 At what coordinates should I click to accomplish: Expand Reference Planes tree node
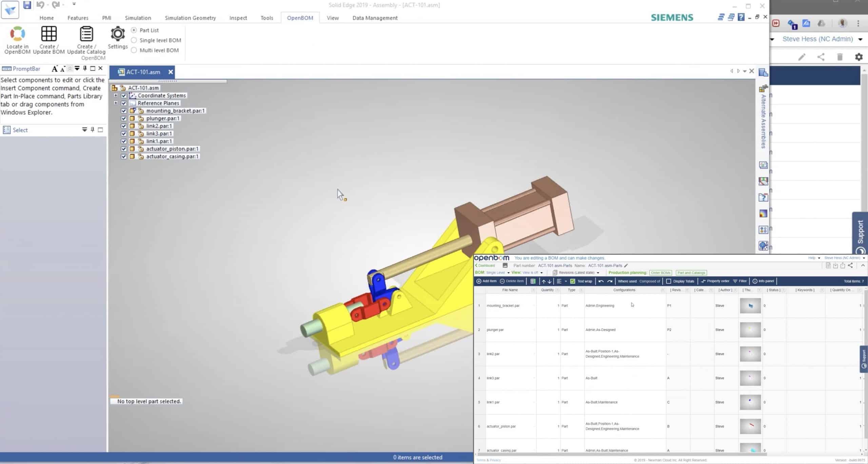click(x=116, y=103)
